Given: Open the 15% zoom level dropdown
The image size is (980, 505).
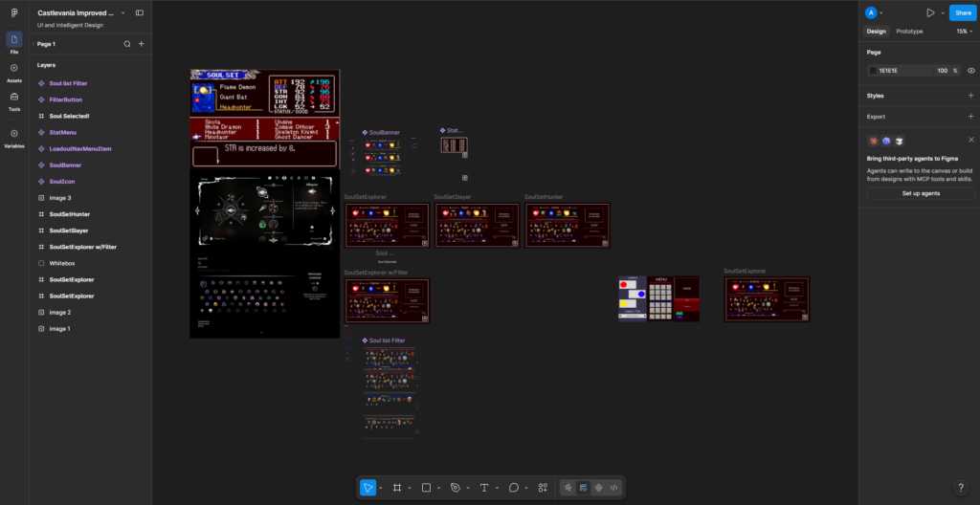Looking at the screenshot, I should click(965, 32).
